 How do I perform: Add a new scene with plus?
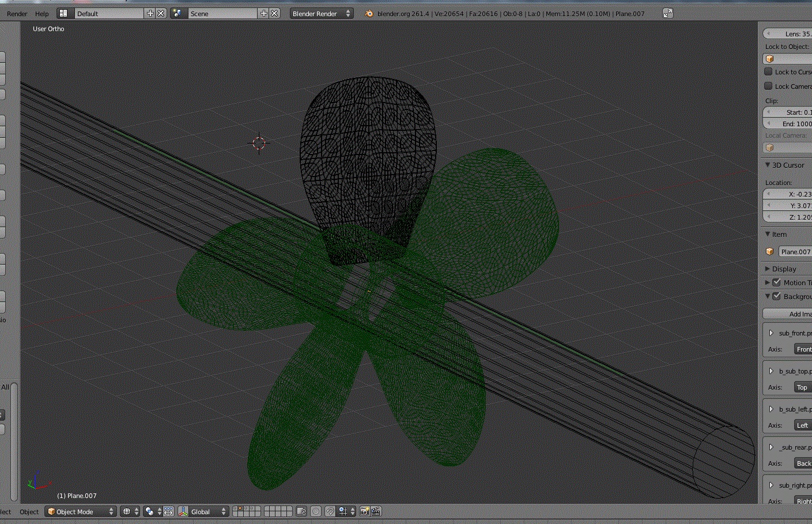coord(264,13)
